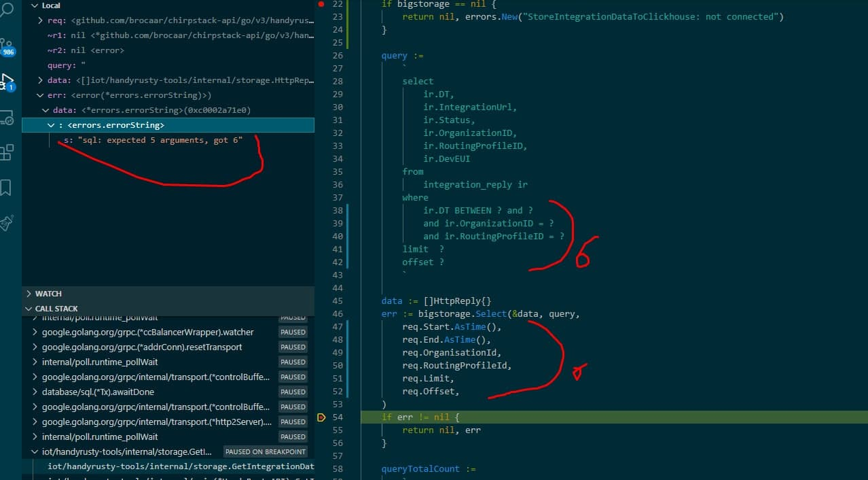Click 'and ir.RoutingProfileID = ?' on line 40
Screen dimensions: 868x480
click(x=494, y=237)
